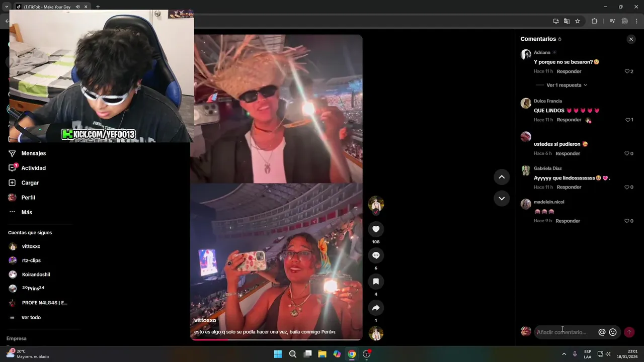Open Cargar in the sidebar

24,183
